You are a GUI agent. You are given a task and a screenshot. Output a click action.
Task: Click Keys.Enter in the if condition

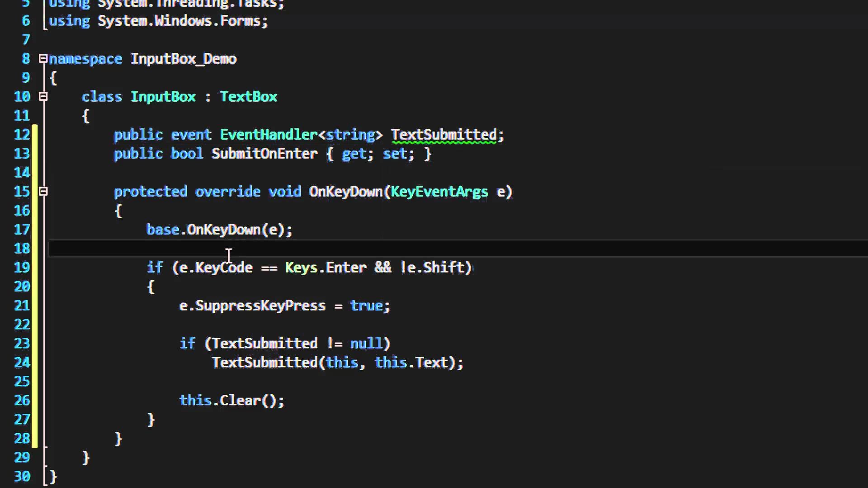pyautogui.click(x=325, y=267)
